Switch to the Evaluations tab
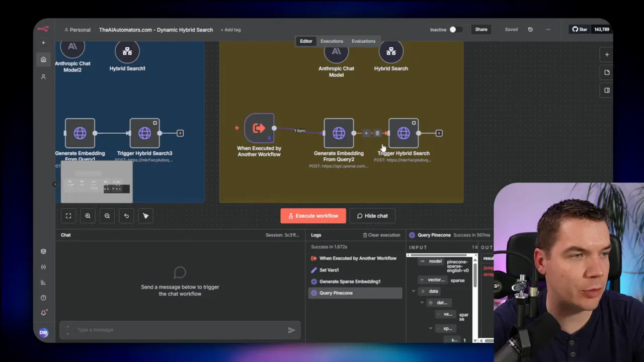The height and width of the screenshot is (362, 644). [363, 41]
